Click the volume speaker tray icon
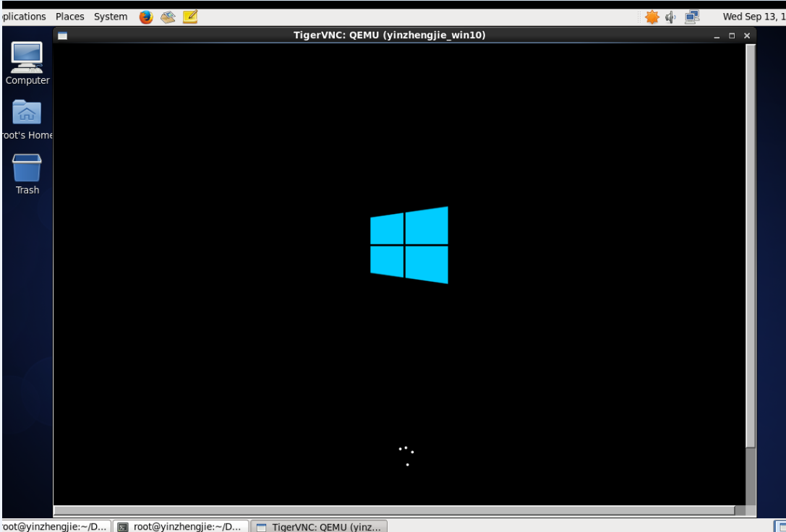Image resolution: width=786 pixels, height=532 pixels. (x=670, y=17)
